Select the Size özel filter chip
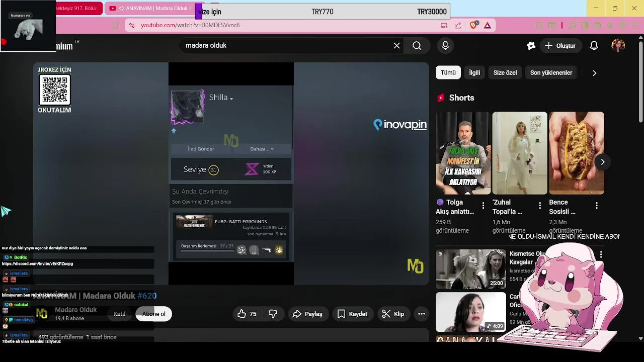This screenshot has width=644, height=362. pos(505,73)
